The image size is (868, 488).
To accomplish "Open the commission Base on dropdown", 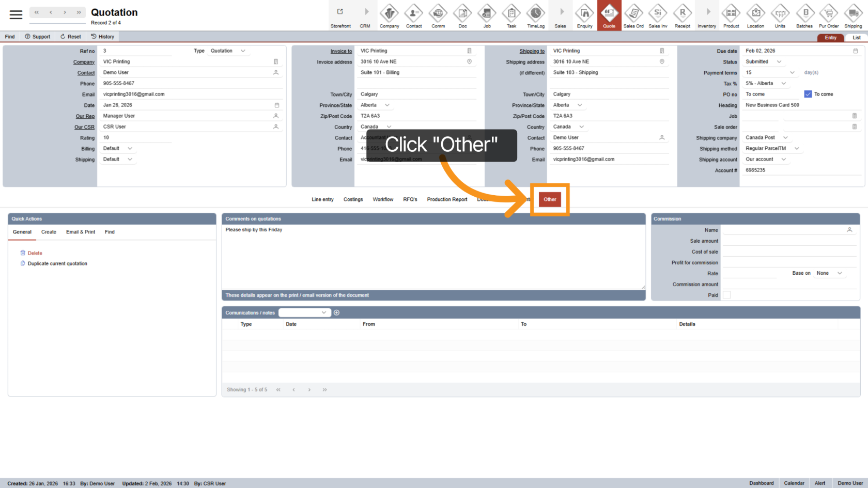I will [839, 273].
